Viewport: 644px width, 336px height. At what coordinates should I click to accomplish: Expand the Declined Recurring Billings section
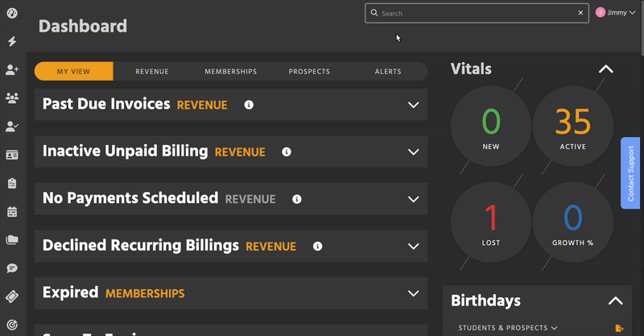point(413,247)
